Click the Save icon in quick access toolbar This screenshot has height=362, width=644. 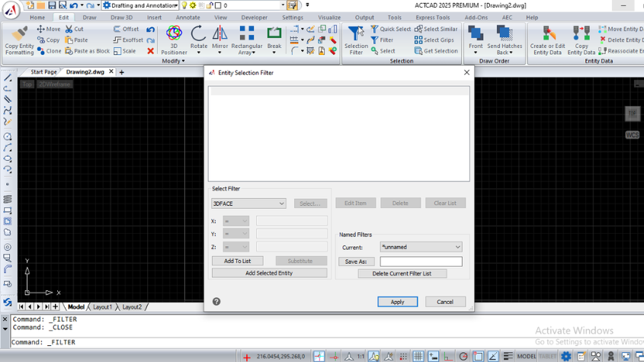pos(52,5)
